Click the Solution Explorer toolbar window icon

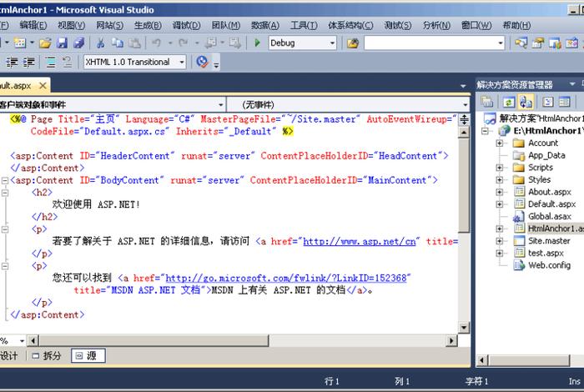521,43
